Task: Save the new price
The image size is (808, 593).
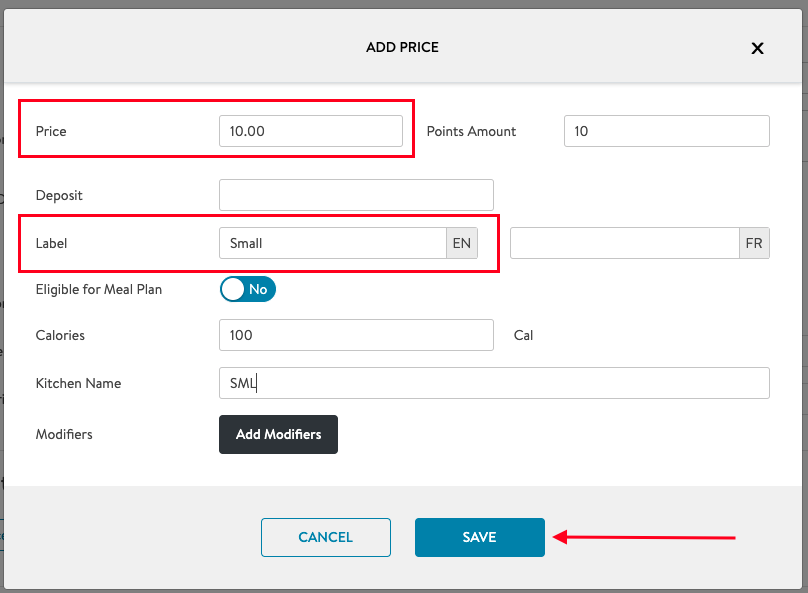Action: coord(479,537)
